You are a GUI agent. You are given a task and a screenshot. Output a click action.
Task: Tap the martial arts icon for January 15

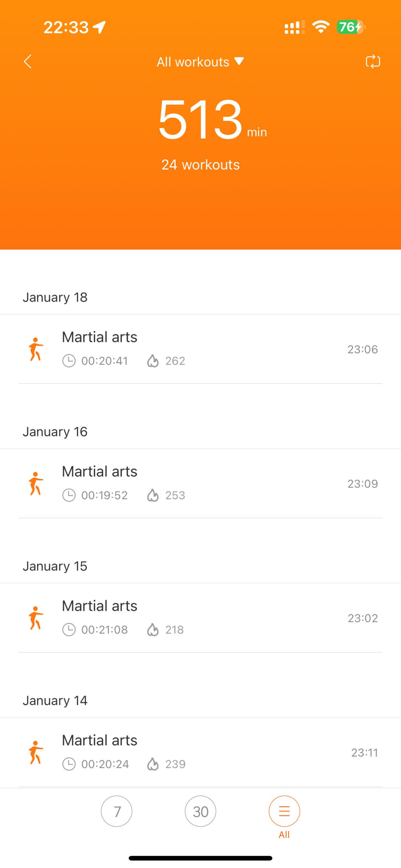(x=36, y=618)
